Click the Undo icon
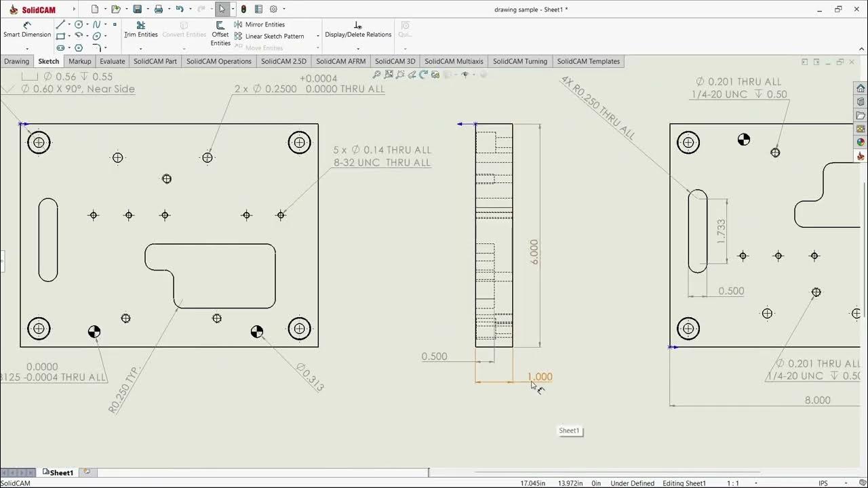 tap(180, 9)
